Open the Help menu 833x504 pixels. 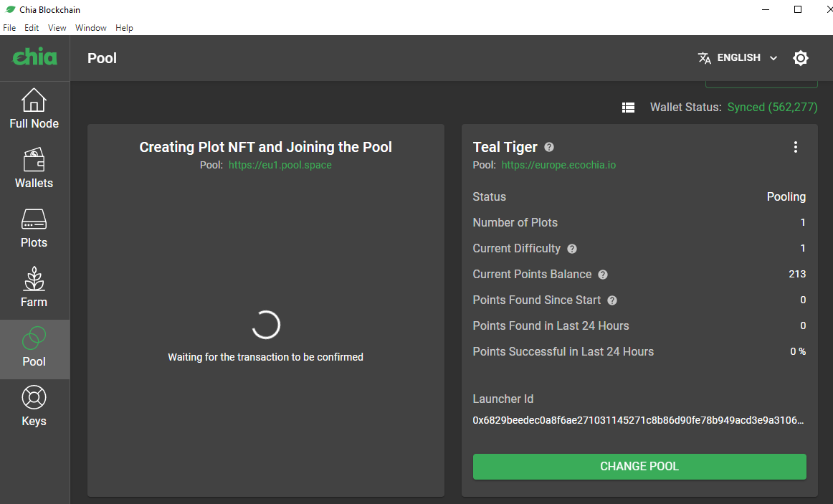click(x=124, y=28)
